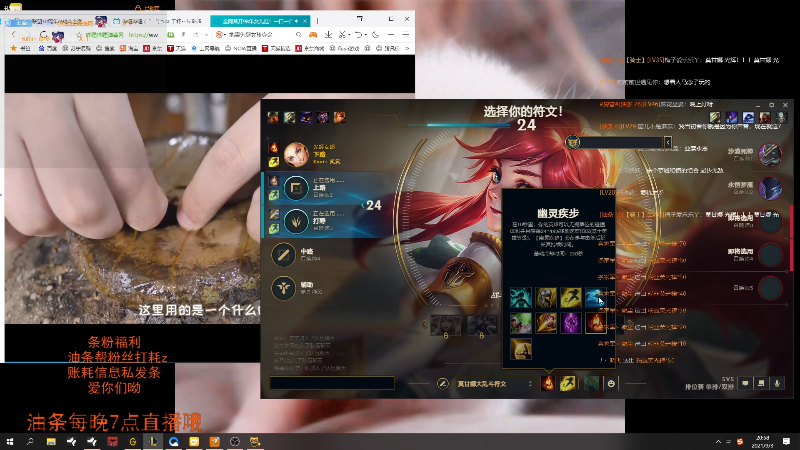The width and height of the screenshot is (800, 450).
Task: Expand the dropdown next to the scissors tool
Action: point(349,35)
